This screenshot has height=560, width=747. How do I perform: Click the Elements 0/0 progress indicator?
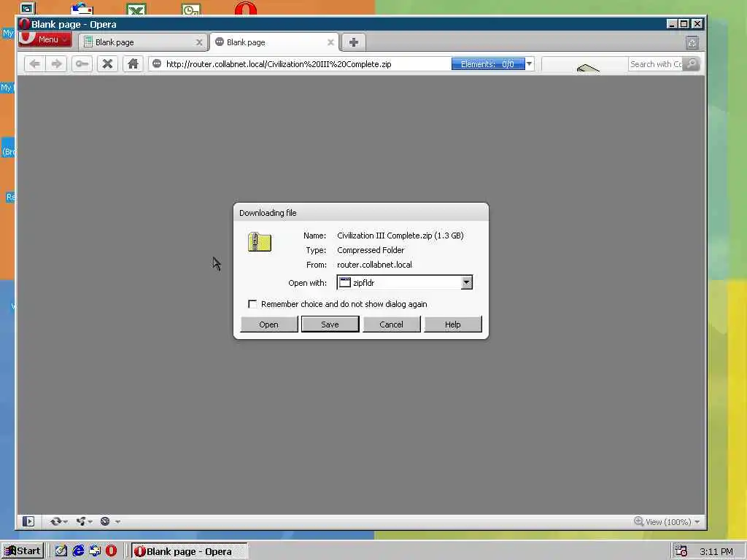488,64
